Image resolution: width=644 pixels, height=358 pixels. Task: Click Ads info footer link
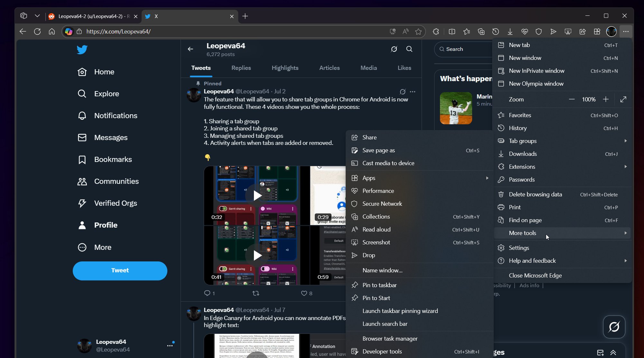(529, 285)
